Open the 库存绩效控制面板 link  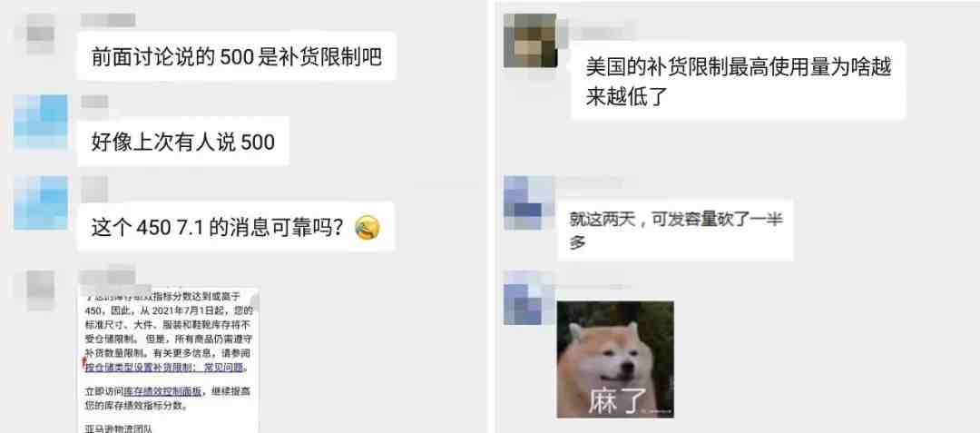click(163, 392)
